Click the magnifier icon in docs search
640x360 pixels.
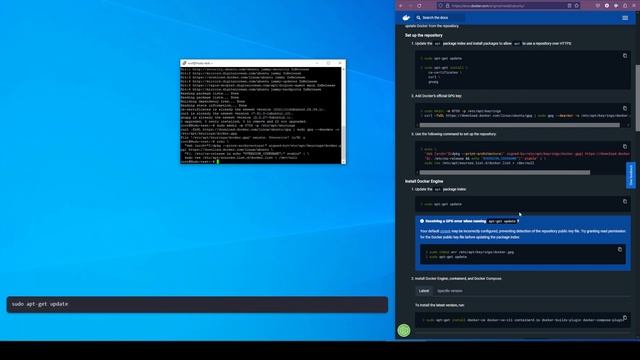click(418, 18)
